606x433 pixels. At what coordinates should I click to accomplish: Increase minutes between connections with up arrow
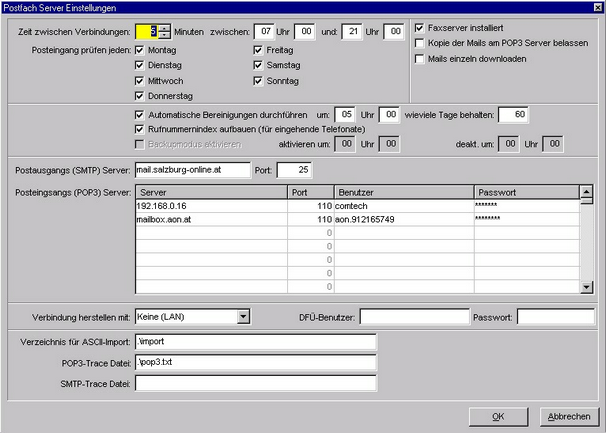click(165, 28)
